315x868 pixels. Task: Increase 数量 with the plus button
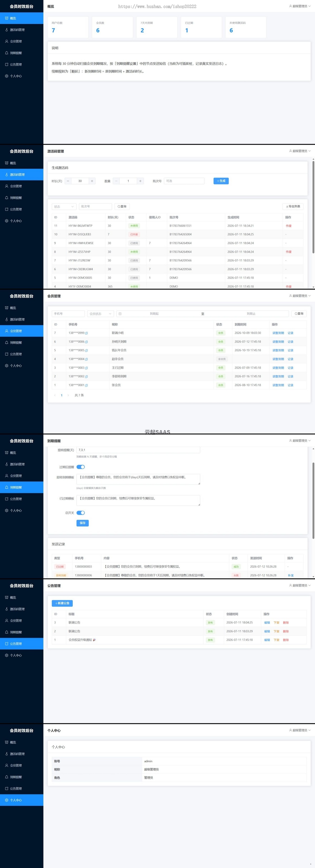coord(140,181)
